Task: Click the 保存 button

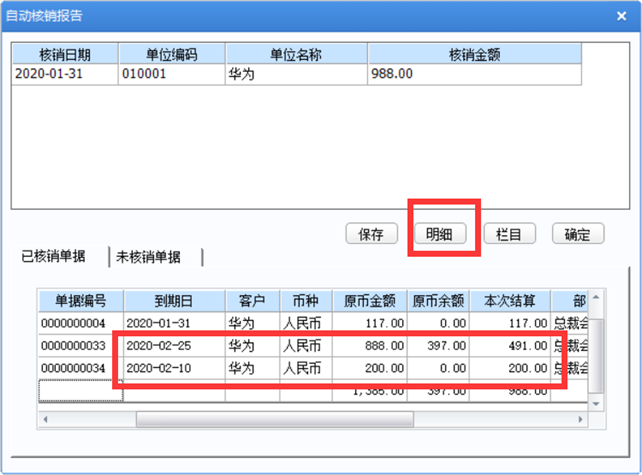Action: [371, 234]
